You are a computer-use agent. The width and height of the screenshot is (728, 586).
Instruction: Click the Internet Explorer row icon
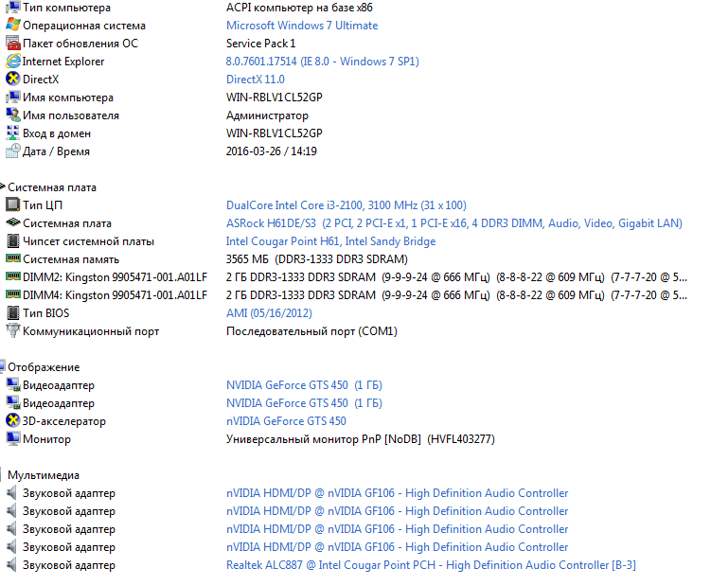pos(12,62)
